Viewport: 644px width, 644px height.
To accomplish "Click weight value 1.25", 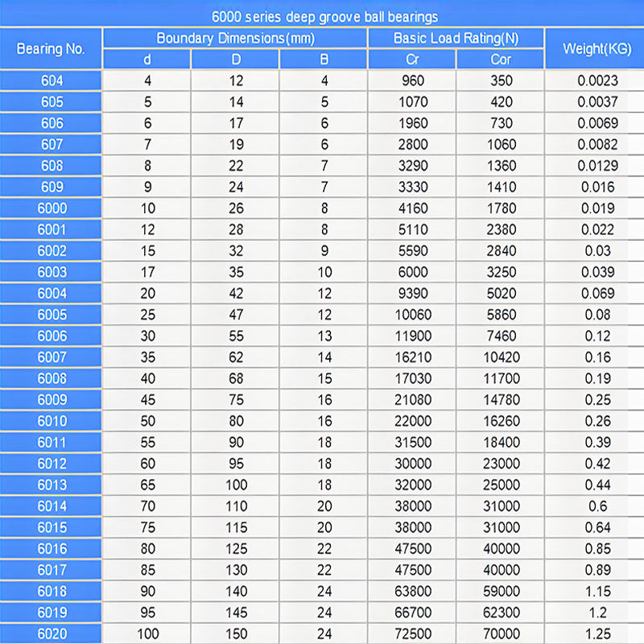I will tap(597, 634).
